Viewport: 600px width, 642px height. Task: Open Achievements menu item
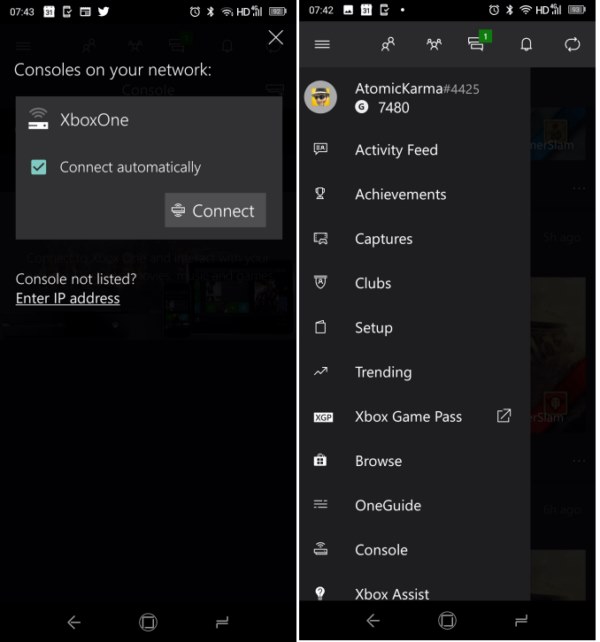[x=414, y=194]
